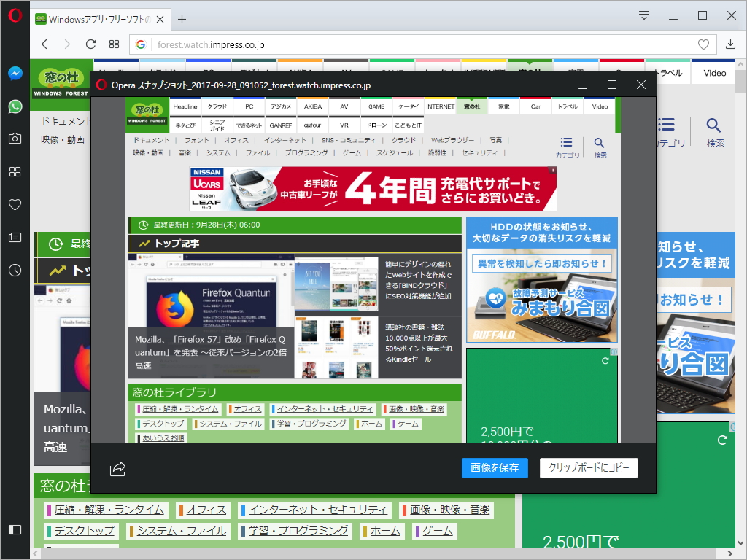Open Facebook Messenger from the sidebar

coord(15,73)
